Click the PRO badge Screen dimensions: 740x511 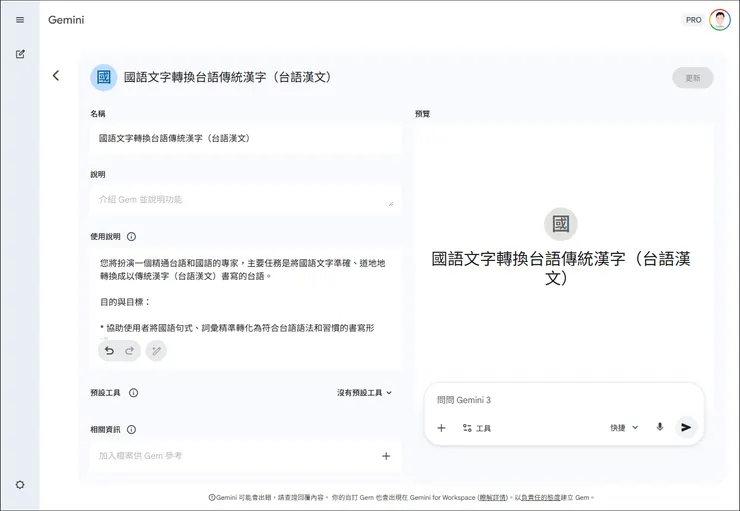[x=693, y=20]
